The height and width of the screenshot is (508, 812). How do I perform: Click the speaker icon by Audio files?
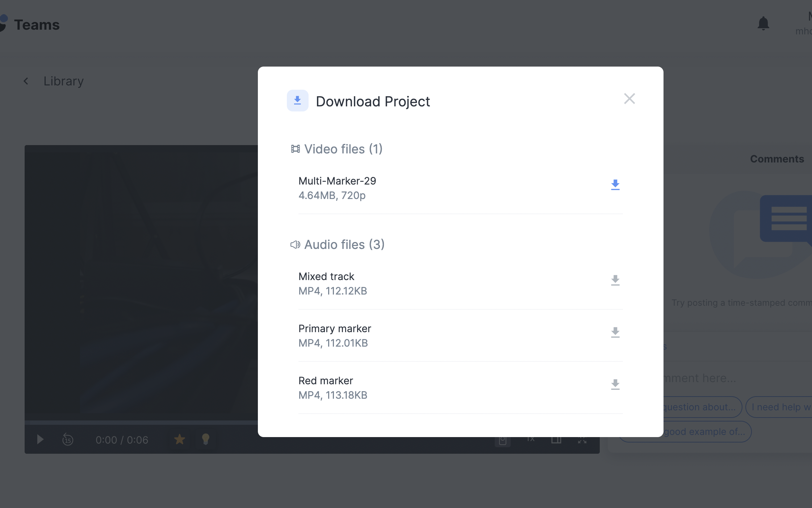coord(295,245)
